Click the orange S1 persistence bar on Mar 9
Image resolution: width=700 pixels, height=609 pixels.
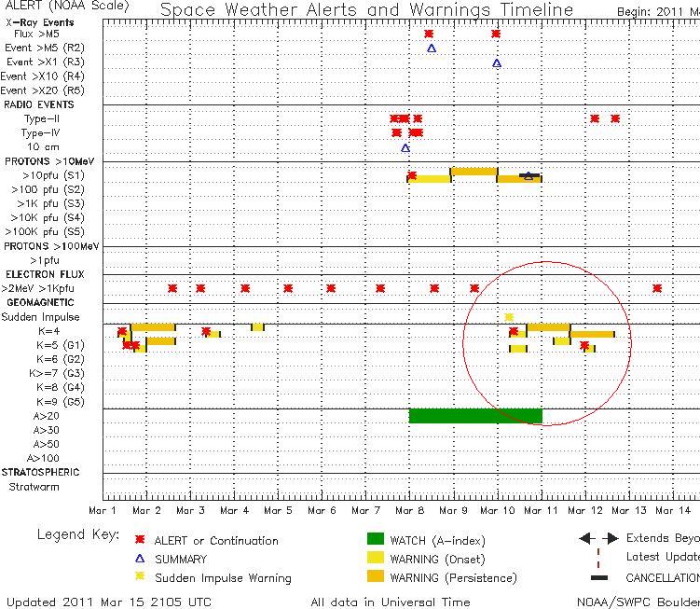[x=474, y=172]
